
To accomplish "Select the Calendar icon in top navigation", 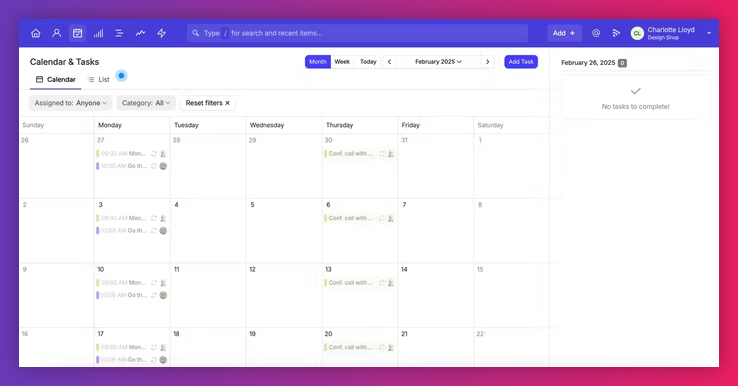I will point(77,33).
